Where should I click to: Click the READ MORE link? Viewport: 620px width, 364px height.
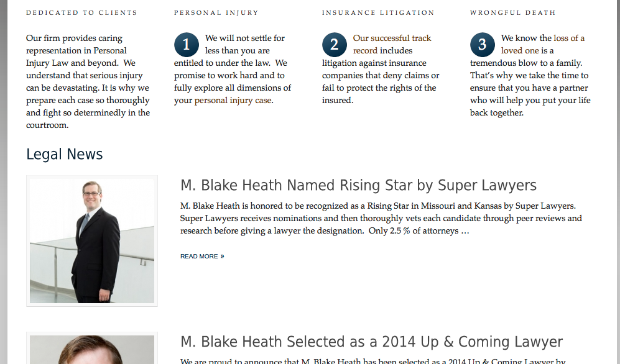(202, 256)
